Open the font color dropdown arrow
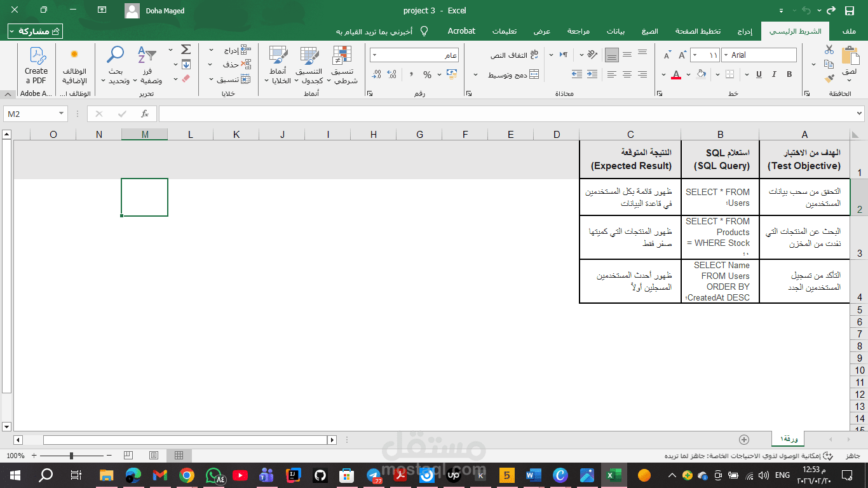The height and width of the screenshot is (488, 868). (x=663, y=74)
